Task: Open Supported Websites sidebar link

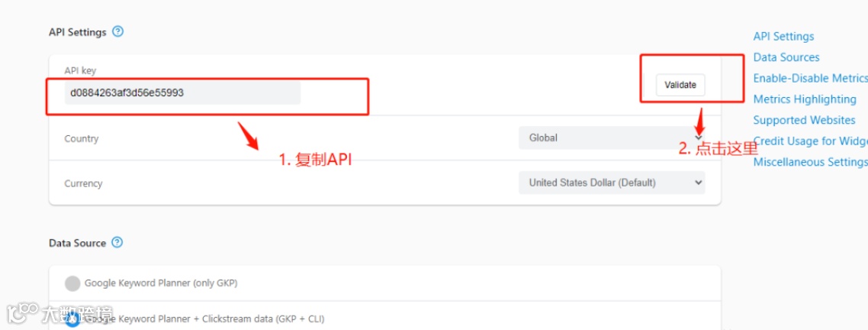Action: 804,120
